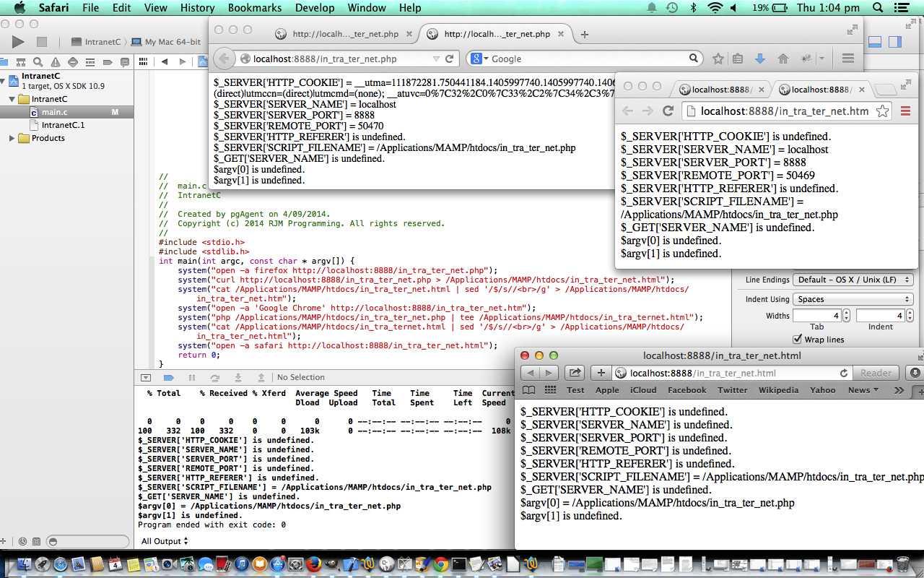Toggle the Wrap lines checkbox
The width and height of the screenshot is (924, 578).
point(798,340)
